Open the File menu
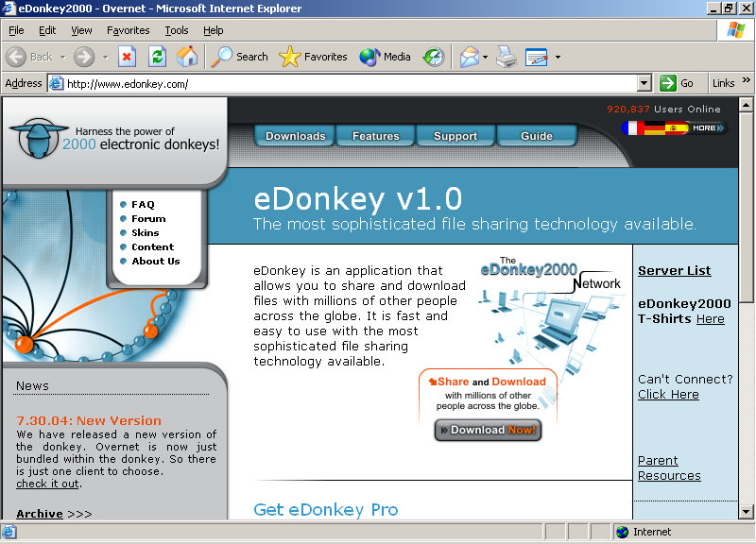Screen dimensions: 756x544 tap(16, 30)
